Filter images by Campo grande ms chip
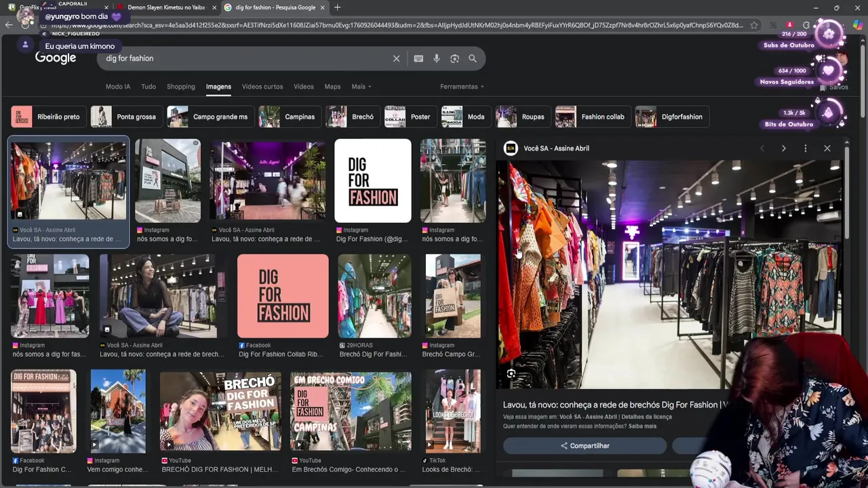The image size is (868, 488). coord(211,117)
